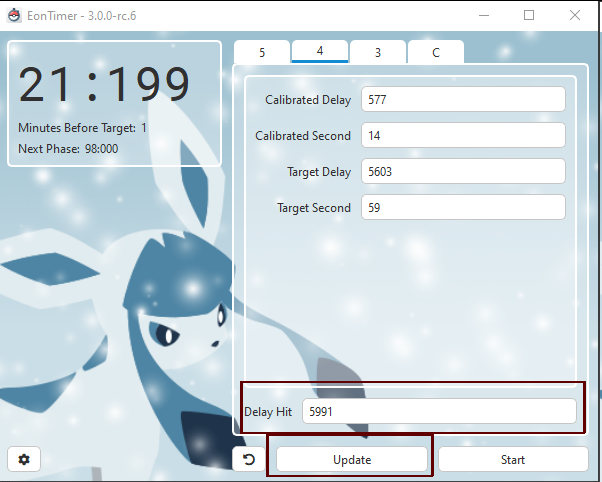Open the settings gear icon

coord(24,459)
